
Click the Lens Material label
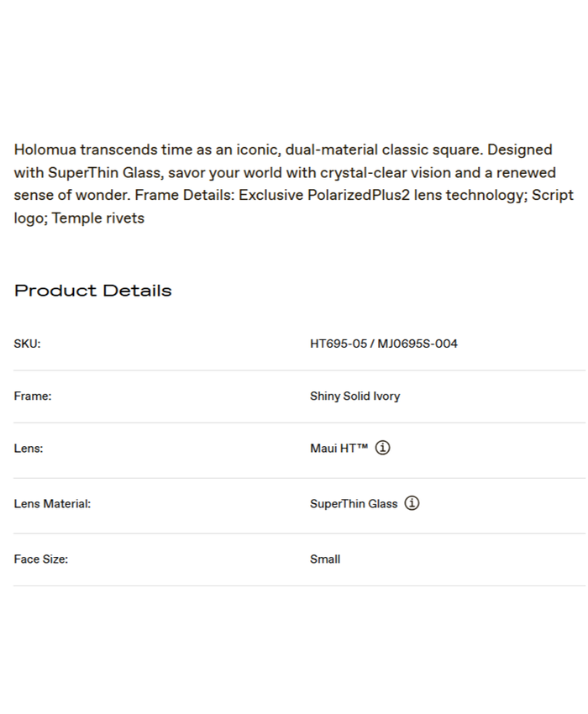tap(52, 504)
